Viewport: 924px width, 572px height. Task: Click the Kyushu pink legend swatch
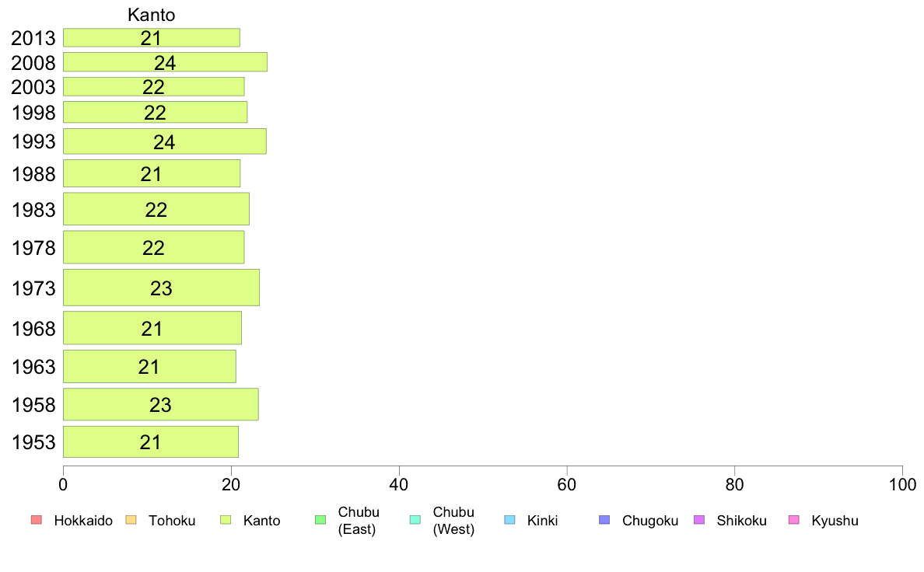pyautogui.click(x=794, y=520)
